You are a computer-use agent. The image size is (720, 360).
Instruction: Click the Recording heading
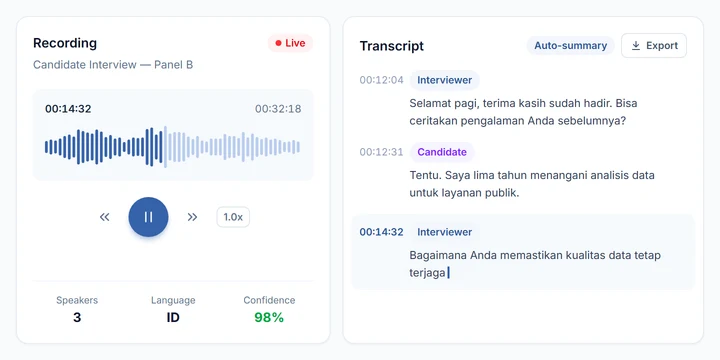pyautogui.click(x=65, y=43)
